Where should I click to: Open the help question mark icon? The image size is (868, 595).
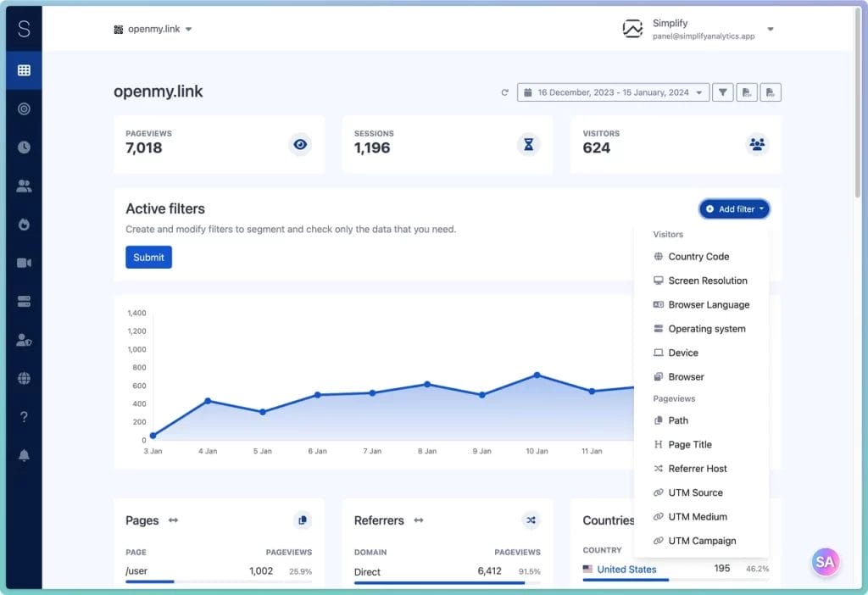23,416
